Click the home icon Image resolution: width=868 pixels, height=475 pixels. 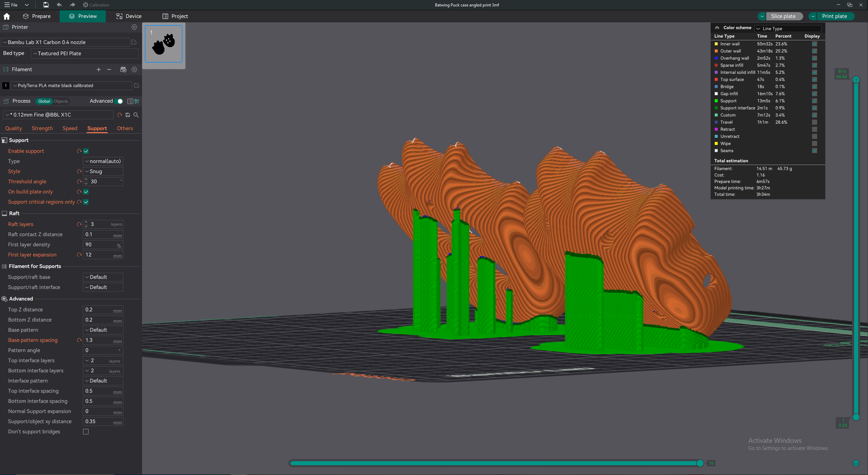click(6, 16)
